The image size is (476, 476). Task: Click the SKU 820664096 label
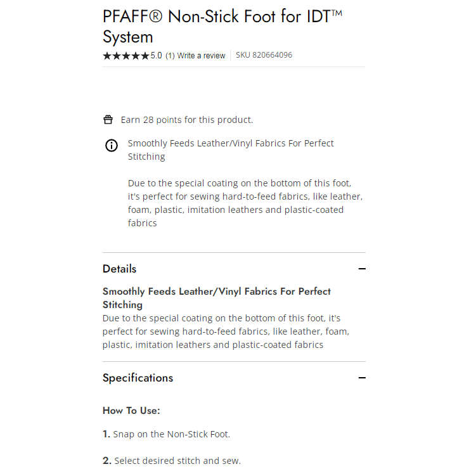click(264, 55)
